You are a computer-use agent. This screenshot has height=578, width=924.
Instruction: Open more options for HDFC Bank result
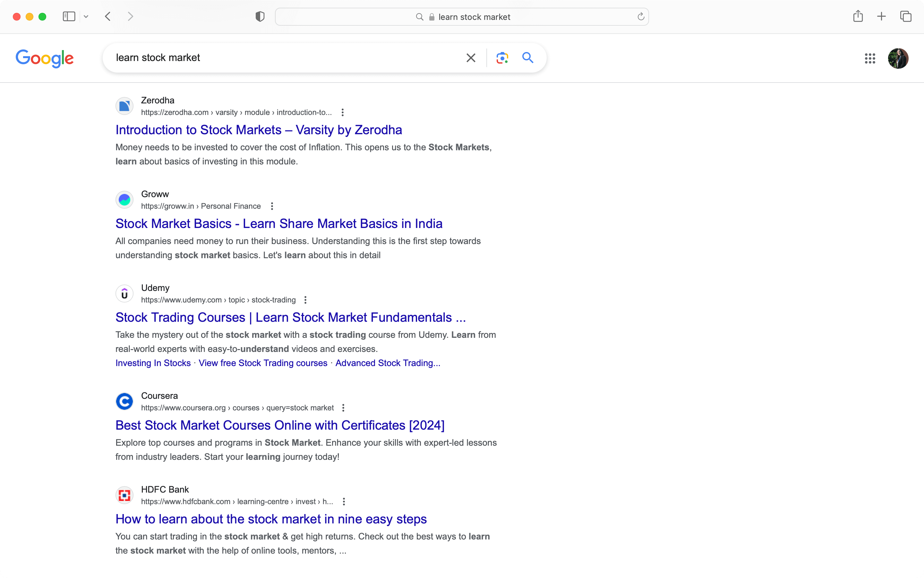(344, 502)
